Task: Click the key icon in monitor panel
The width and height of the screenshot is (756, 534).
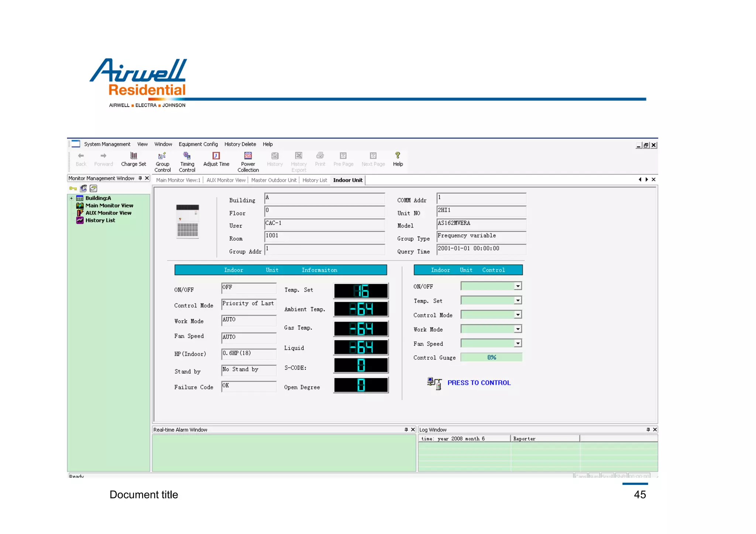Action: tap(73, 189)
